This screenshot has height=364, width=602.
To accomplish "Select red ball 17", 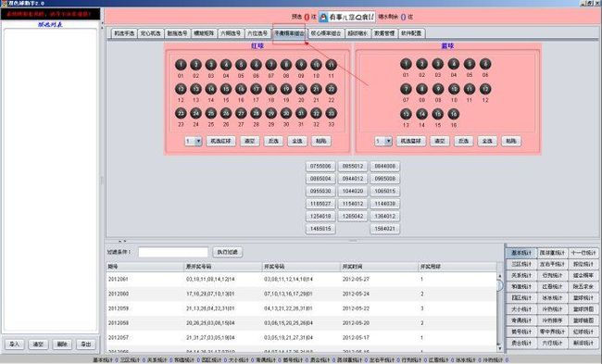I will pyautogui.click(x=256, y=89).
